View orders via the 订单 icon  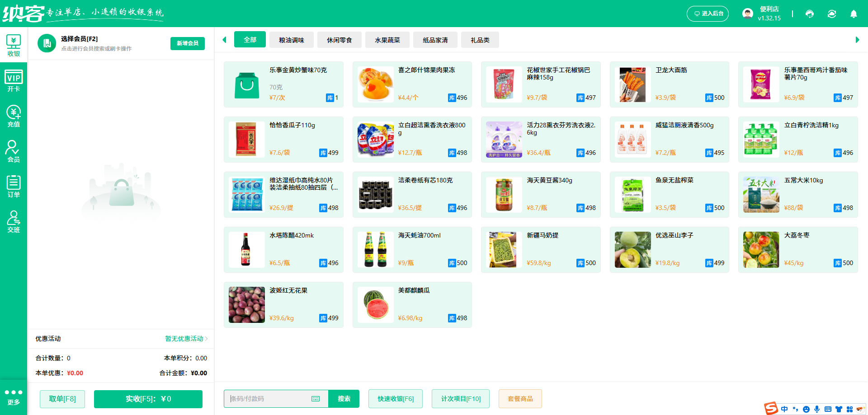click(x=14, y=186)
